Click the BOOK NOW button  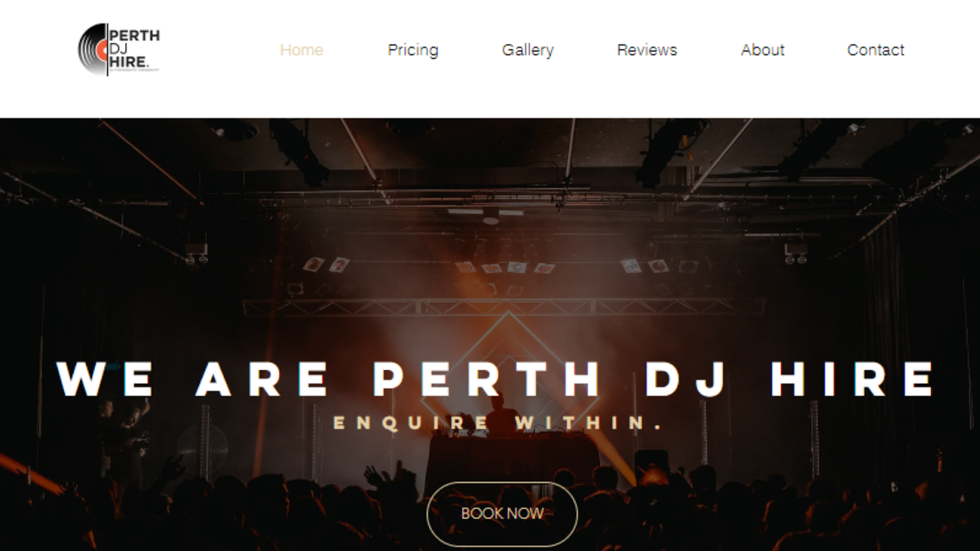click(502, 514)
